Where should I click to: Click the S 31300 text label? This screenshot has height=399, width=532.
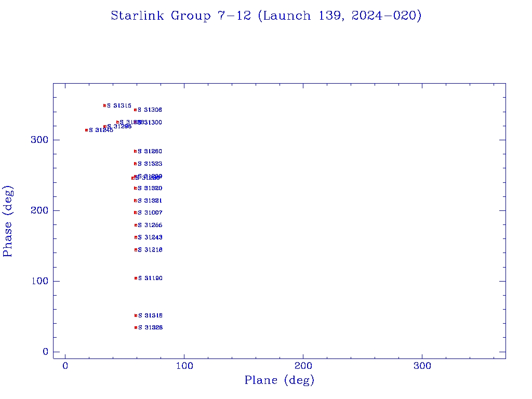click(x=152, y=123)
